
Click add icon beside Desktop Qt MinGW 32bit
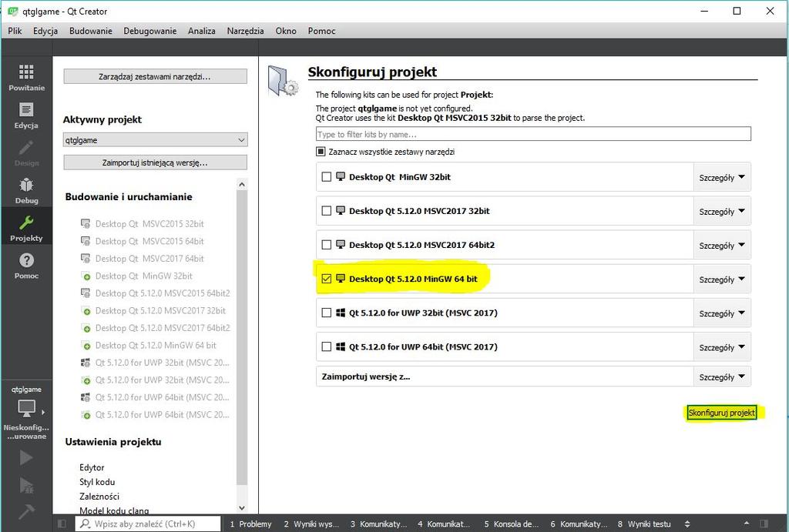86,276
